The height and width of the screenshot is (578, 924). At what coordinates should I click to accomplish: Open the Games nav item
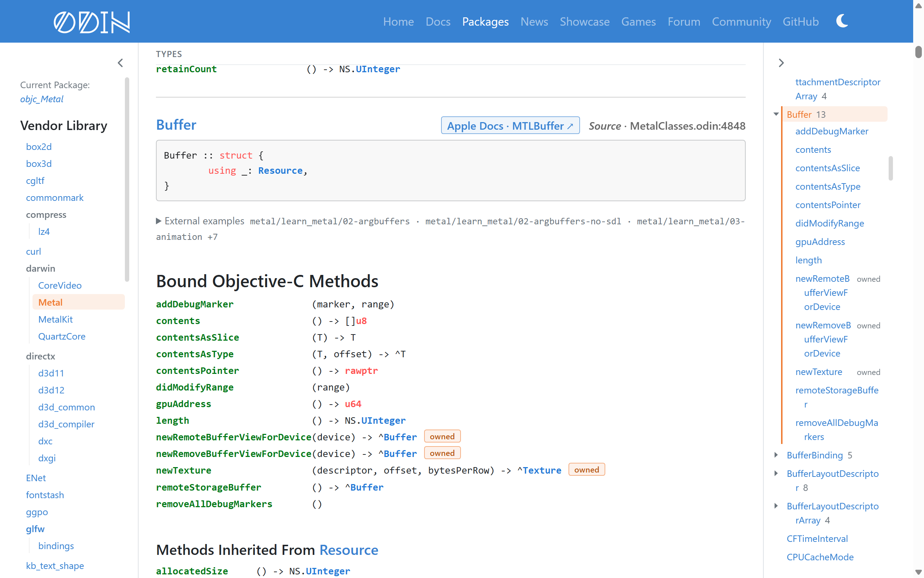pyautogui.click(x=638, y=21)
